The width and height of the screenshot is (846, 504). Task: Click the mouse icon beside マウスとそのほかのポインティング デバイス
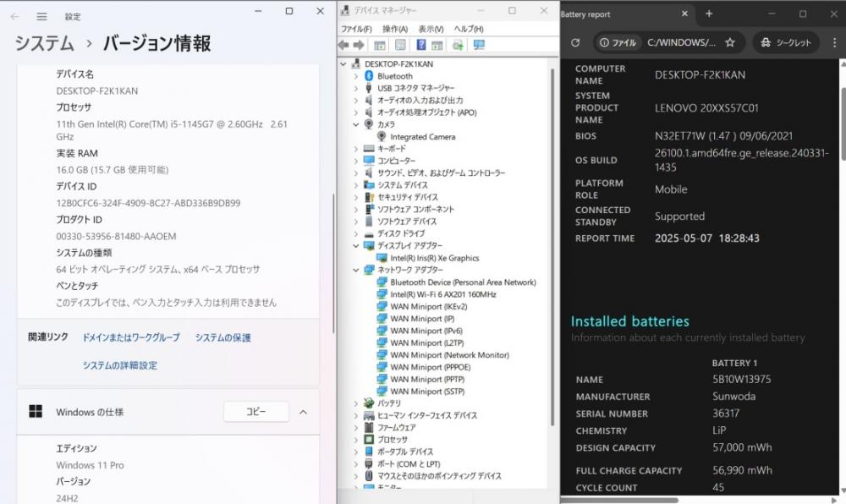pyautogui.click(x=369, y=475)
